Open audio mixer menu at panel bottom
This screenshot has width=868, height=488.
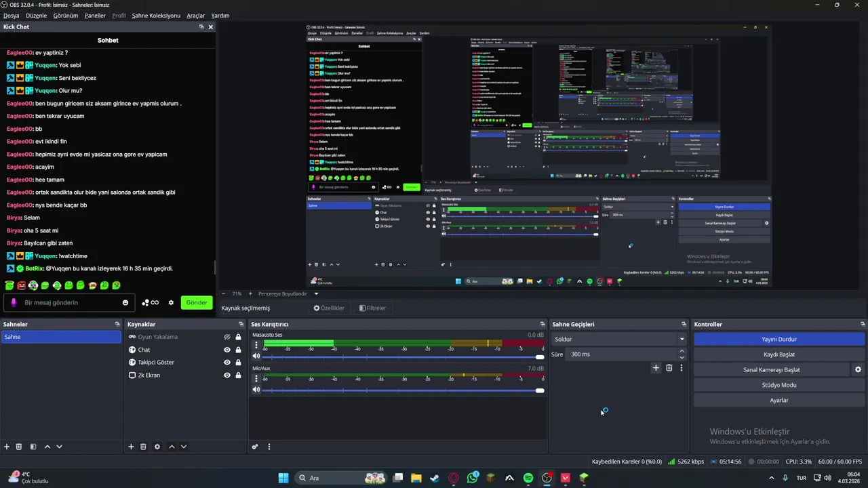pos(269,447)
